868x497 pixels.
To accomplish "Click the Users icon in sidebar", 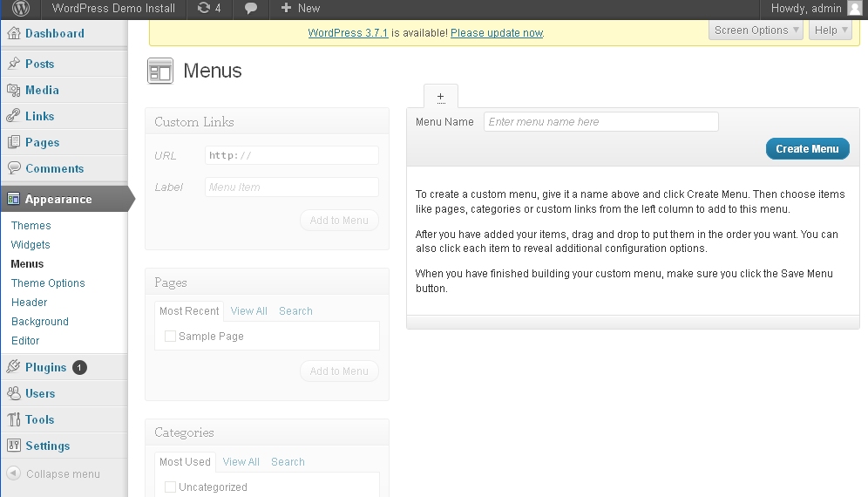I will point(14,393).
